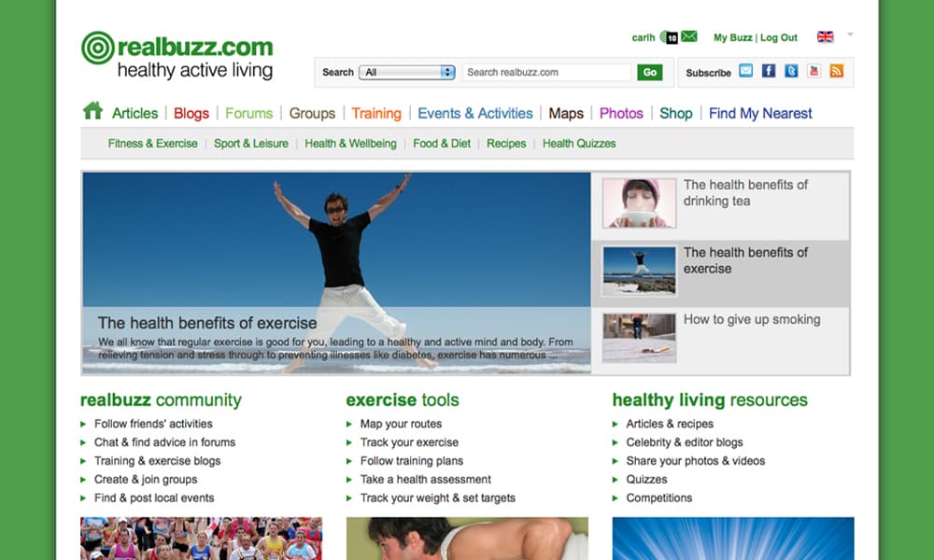Open Track your exercise link
The width and height of the screenshot is (934, 560).
[x=409, y=442]
